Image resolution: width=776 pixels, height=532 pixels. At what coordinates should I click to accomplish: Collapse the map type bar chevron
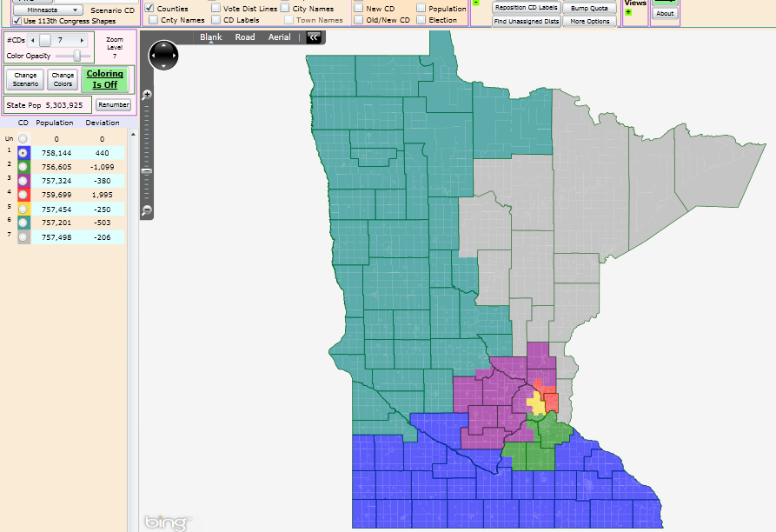coord(314,37)
